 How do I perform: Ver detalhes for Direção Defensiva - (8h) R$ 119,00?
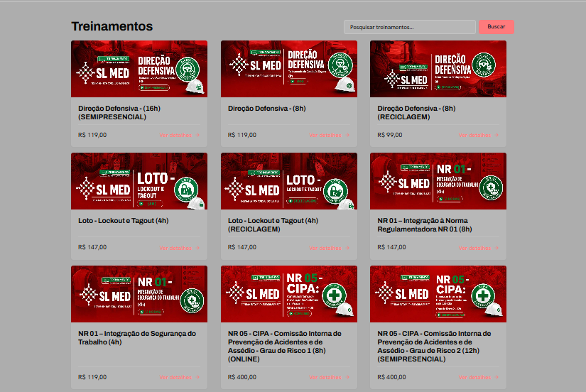[x=330, y=135]
